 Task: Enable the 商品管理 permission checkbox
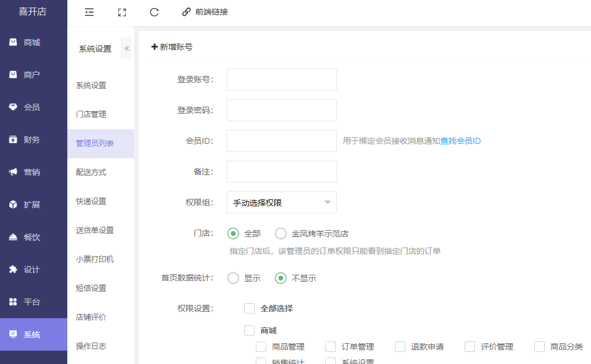click(262, 347)
